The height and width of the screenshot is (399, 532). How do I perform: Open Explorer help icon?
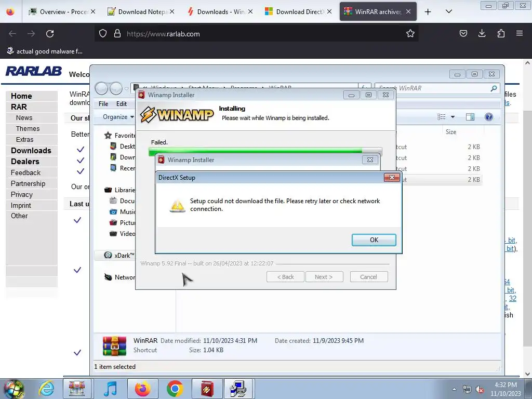tap(488, 117)
